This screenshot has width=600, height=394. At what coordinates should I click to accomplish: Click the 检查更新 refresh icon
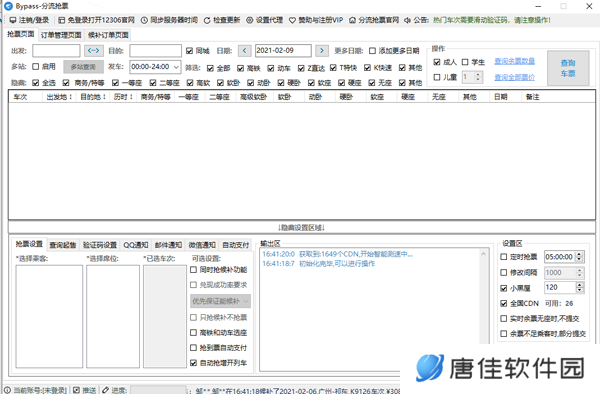pyautogui.click(x=207, y=20)
